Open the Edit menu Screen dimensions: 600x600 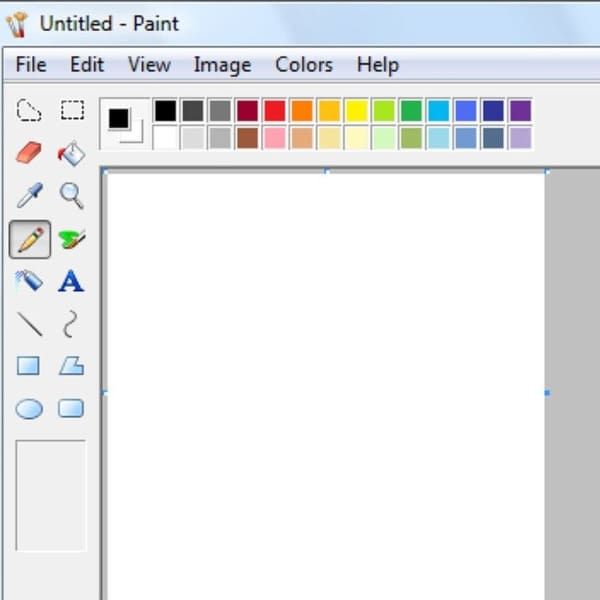(x=87, y=64)
